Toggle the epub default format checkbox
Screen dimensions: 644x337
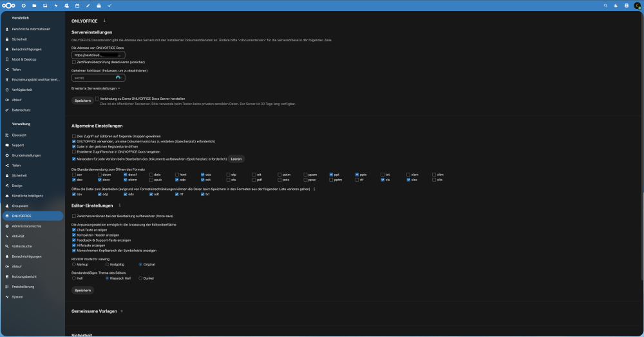tap(151, 180)
